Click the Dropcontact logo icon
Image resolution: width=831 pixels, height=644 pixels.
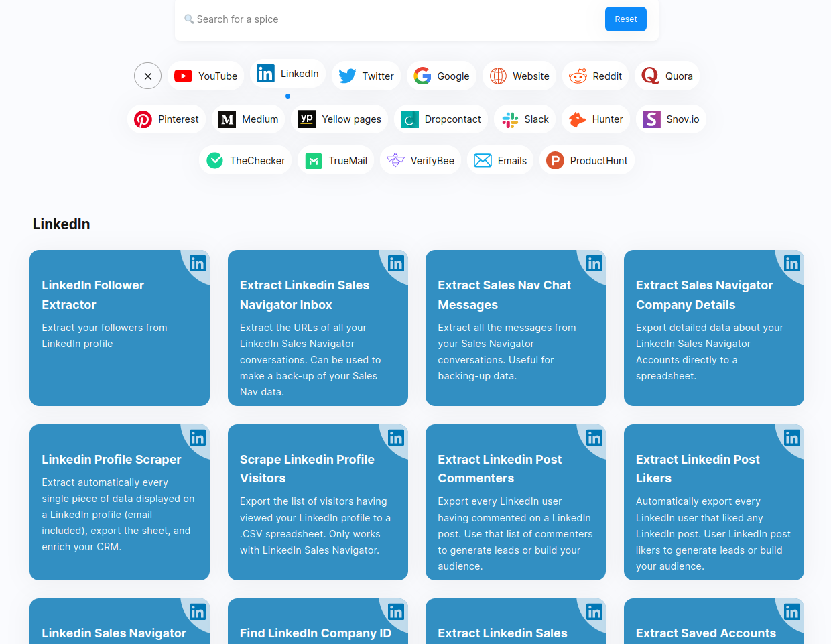click(x=409, y=119)
